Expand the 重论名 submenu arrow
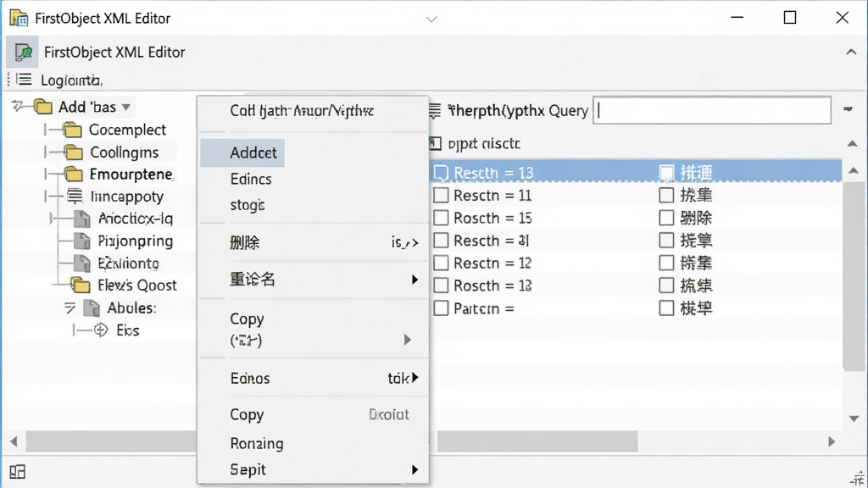The height and width of the screenshot is (488, 868). click(x=415, y=280)
